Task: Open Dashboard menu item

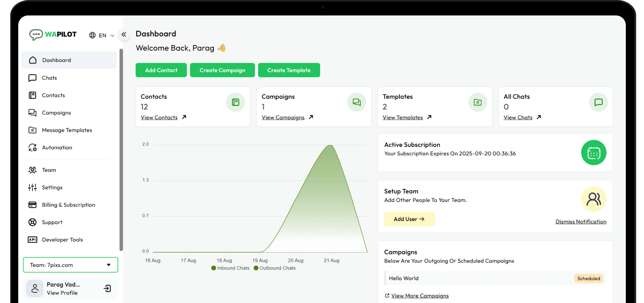Action: [x=69, y=60]
